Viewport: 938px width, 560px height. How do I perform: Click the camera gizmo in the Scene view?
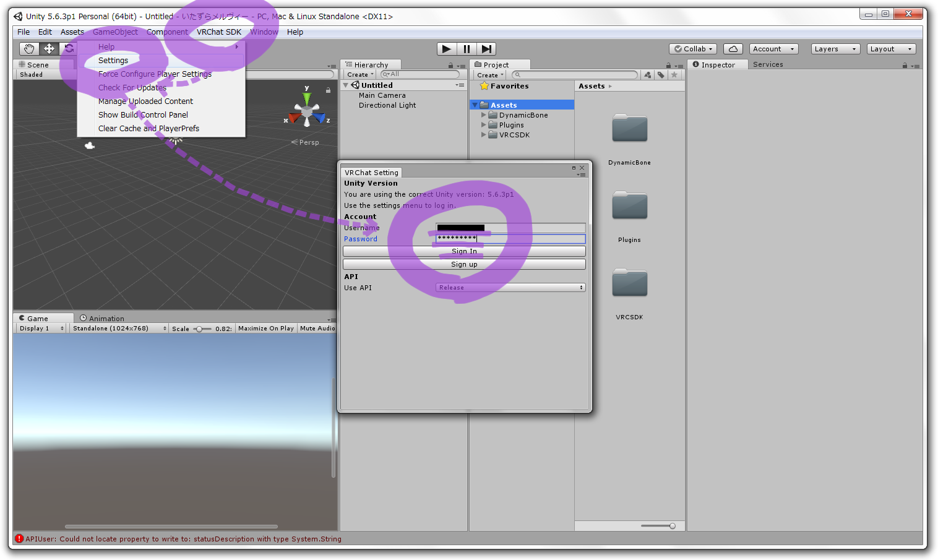pos(90,145)
